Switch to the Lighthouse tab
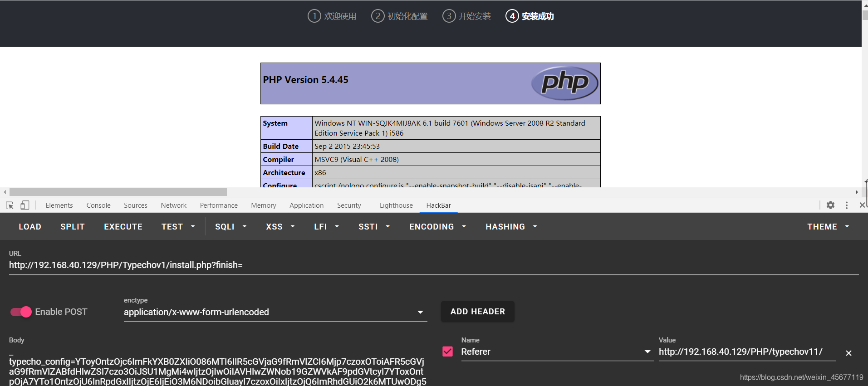The width and height of the screenshot is (868, 386). coord(396,205)
